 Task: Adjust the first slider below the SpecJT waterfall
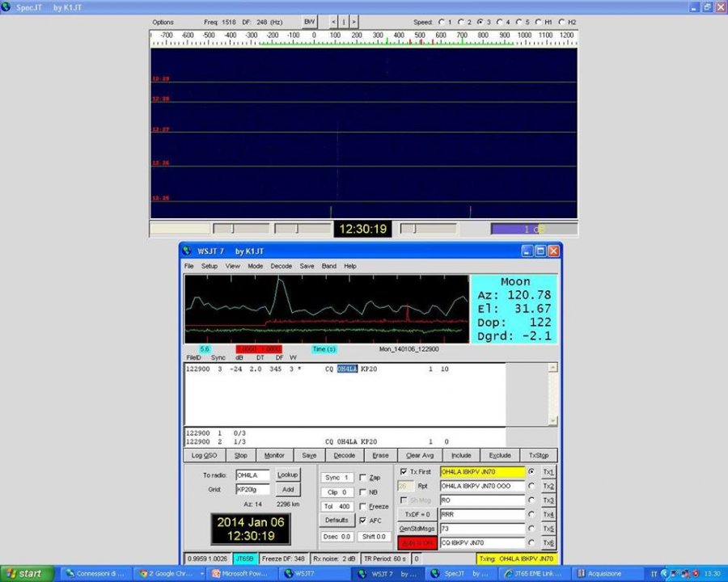pos(241,229)
